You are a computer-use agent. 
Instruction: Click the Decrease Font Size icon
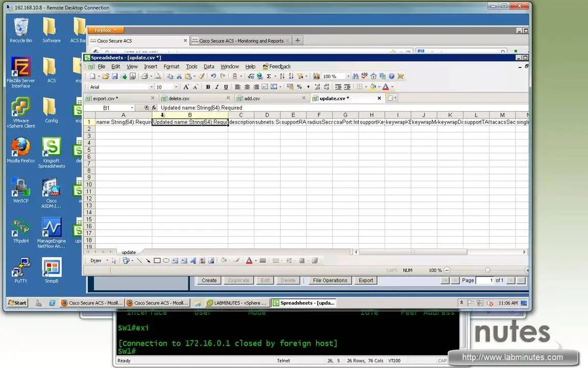(195, 87)
